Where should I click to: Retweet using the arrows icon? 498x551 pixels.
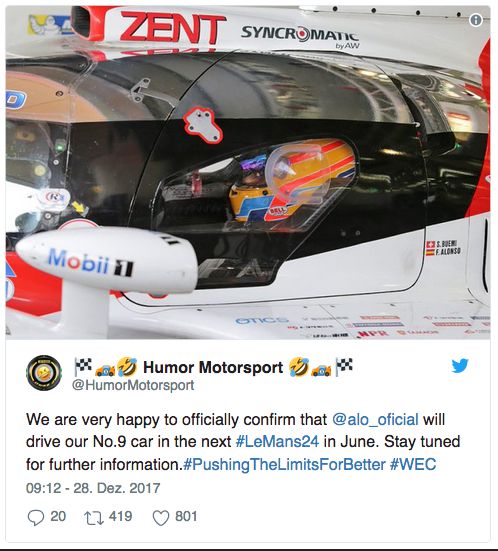click(94, 518)
